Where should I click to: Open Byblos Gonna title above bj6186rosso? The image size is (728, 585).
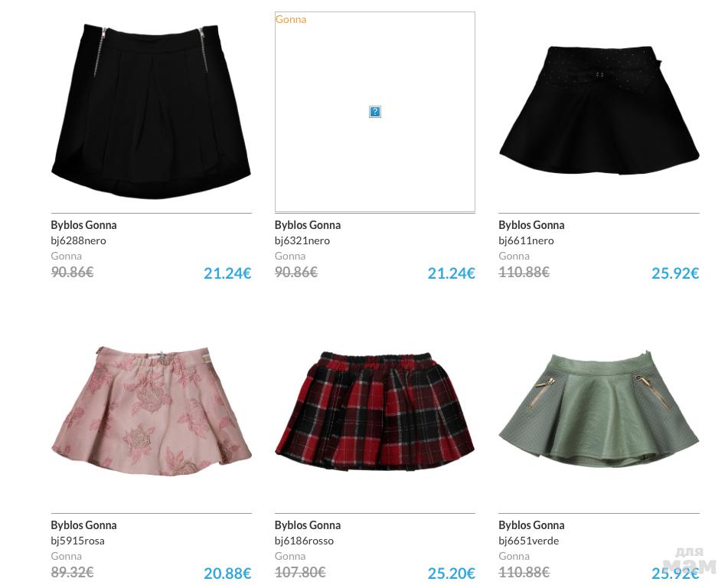pyautogui.click(x=308, y=525)
